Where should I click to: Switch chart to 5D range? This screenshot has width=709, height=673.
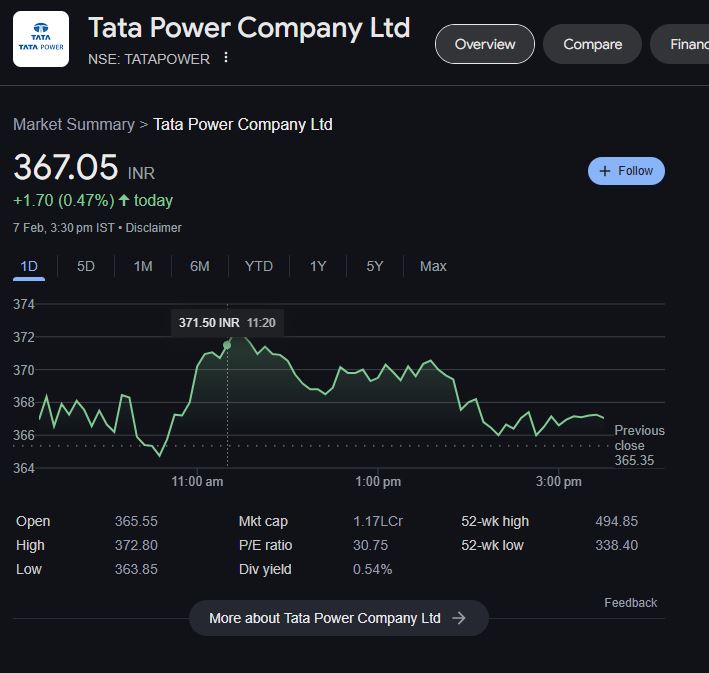pos(86,266)
